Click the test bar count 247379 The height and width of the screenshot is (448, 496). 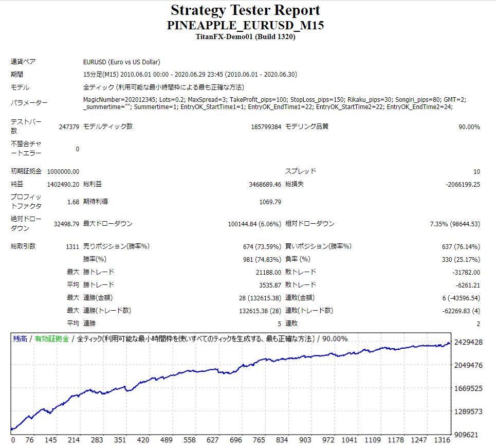[x=69, y=127]
